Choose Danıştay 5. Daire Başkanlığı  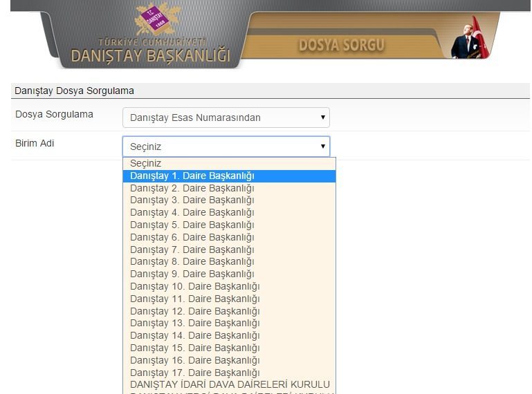click(x=192, y=225)
